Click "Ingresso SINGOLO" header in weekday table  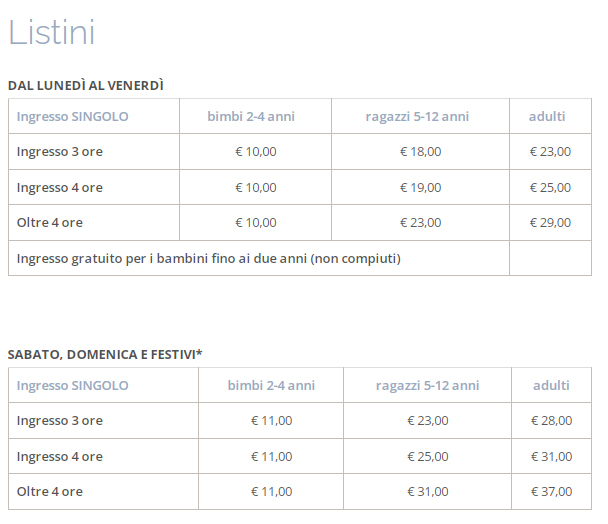(73, 117)
